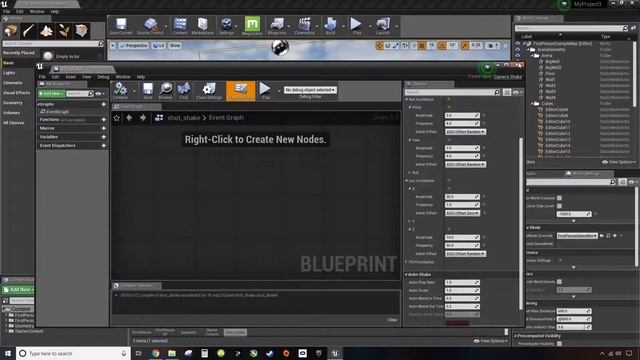Click Play in main editor toolbar
Viewport: 640px width, 360px height.
(x=356, y=26)
